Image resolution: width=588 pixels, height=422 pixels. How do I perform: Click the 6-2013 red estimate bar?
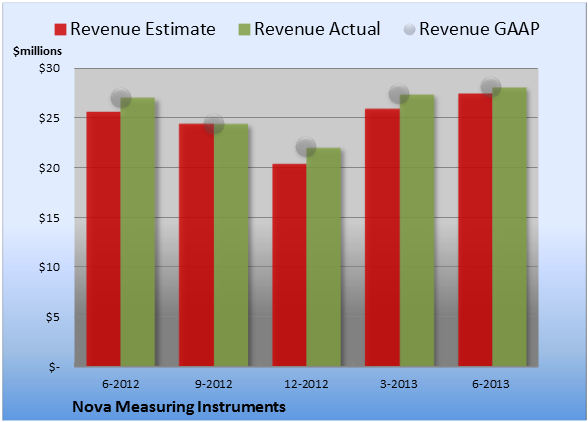point(475,230)
